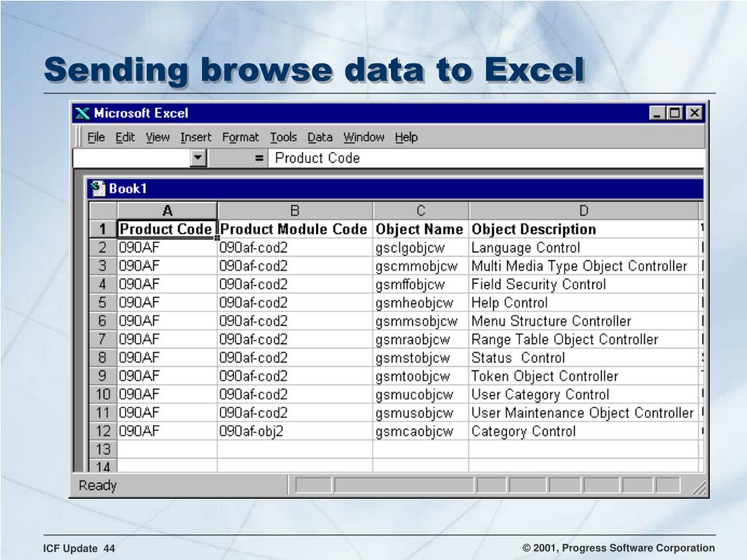
Task: Select cell containing gsmraobjcw
Action: (x=421, y=339)
